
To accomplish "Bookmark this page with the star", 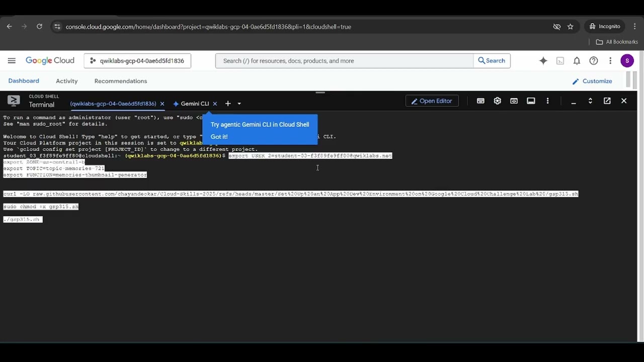I will pyautogui.click(x=570, y=27).
